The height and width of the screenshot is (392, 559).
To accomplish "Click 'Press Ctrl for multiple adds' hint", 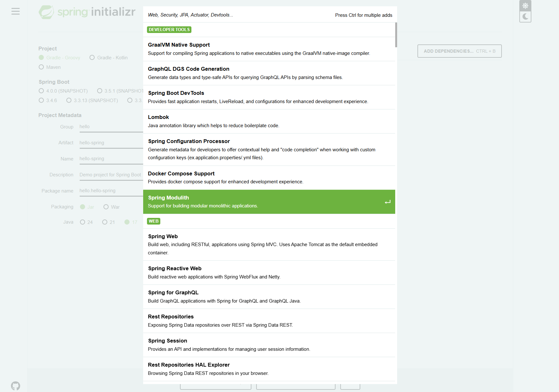I will point(363,15).
